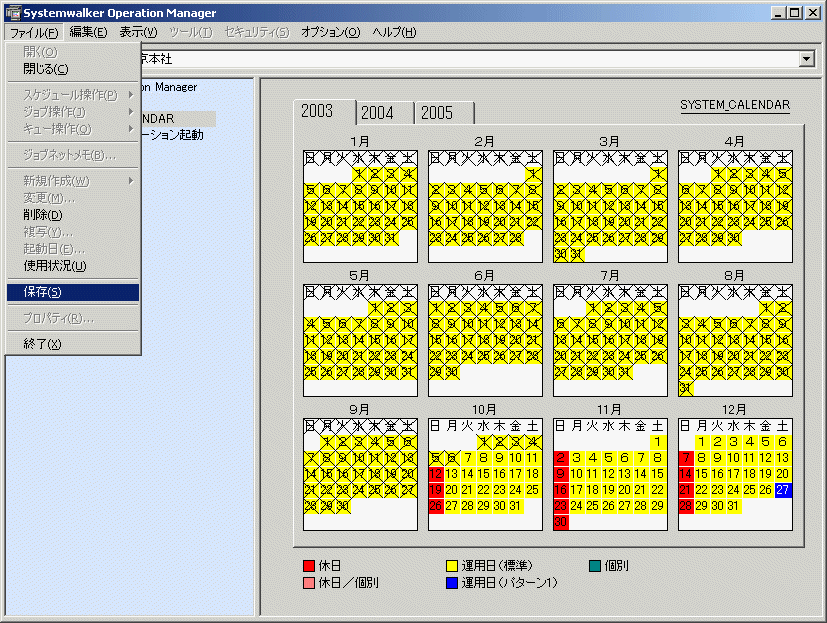Click the 10月 month heading
Viewport: 827px width, 623px height.
(484, 410)
